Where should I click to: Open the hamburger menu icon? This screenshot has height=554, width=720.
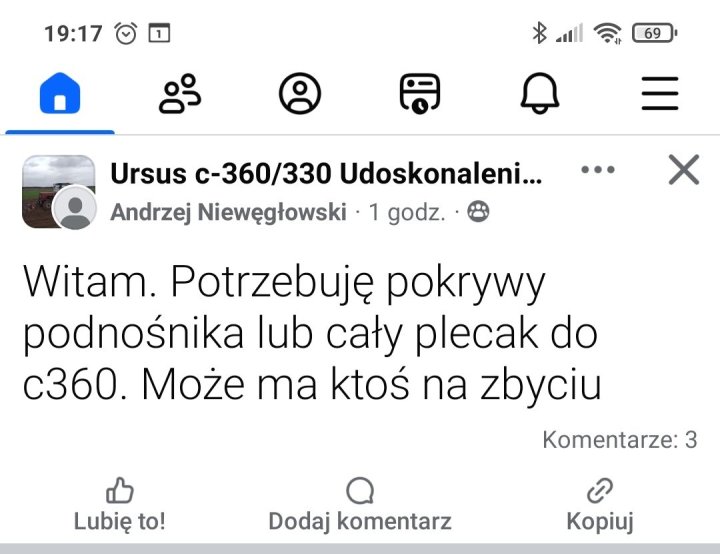[660, 94]
